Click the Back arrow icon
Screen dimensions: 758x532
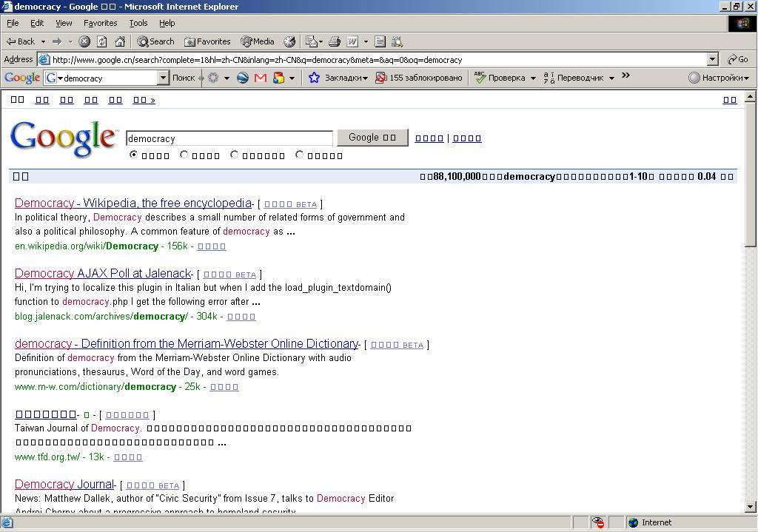coord(10,41)
